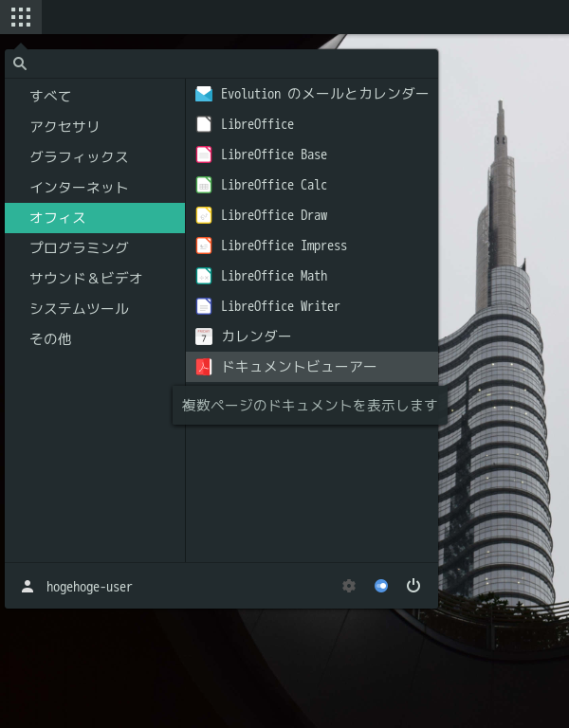This screenshot has height=728, width=569.
Task: Click LibreOffice Impress label
Action: click(x=284, y=246)
